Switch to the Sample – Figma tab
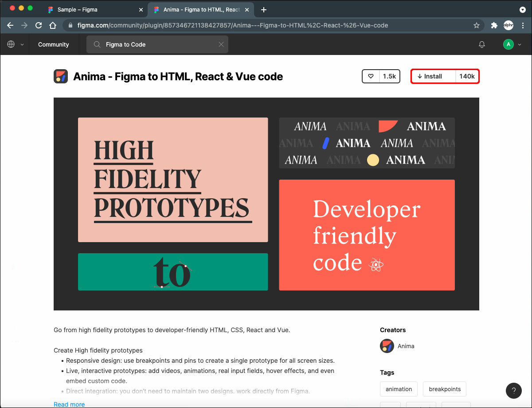532x408 pixels. [x=95, y=9]
